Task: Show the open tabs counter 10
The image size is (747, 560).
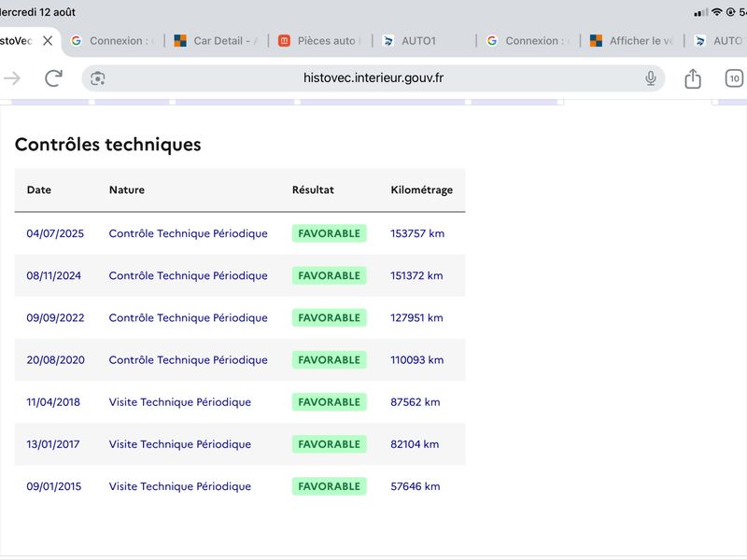Action: click(x=734, y=78)
